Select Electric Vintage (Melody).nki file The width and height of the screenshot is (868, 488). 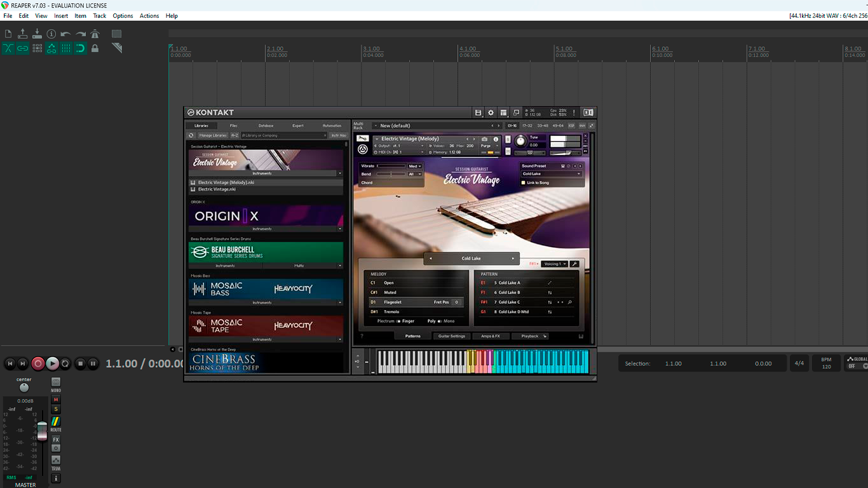(266, 182)
